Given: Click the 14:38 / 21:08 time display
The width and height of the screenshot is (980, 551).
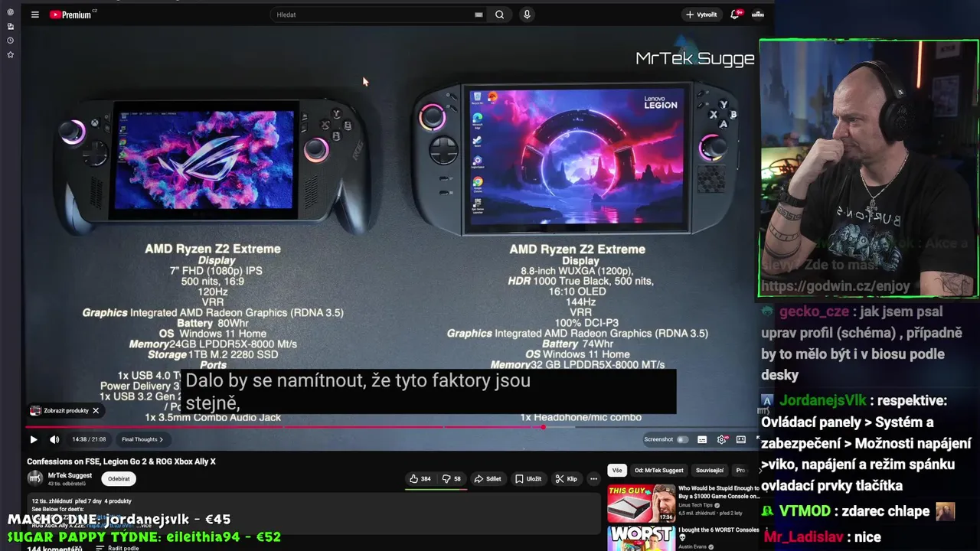Looking at the screenshot, I should (89, 439).
